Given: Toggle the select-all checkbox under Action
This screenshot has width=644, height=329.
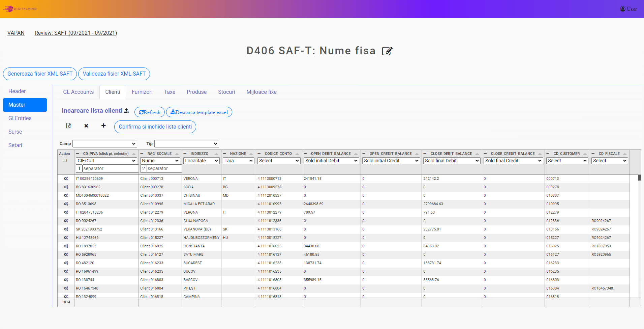Looking at the screenshot, I should tap(65, 161).
